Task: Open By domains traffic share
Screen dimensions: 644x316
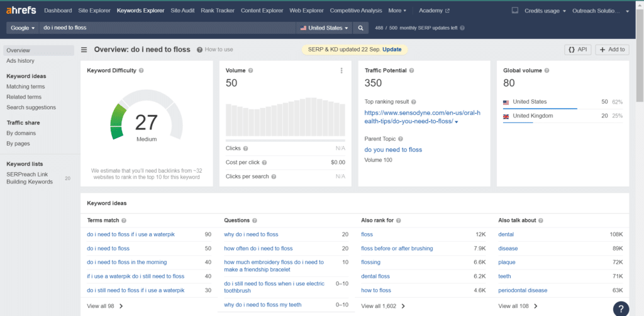Action: tap(21, 133)
